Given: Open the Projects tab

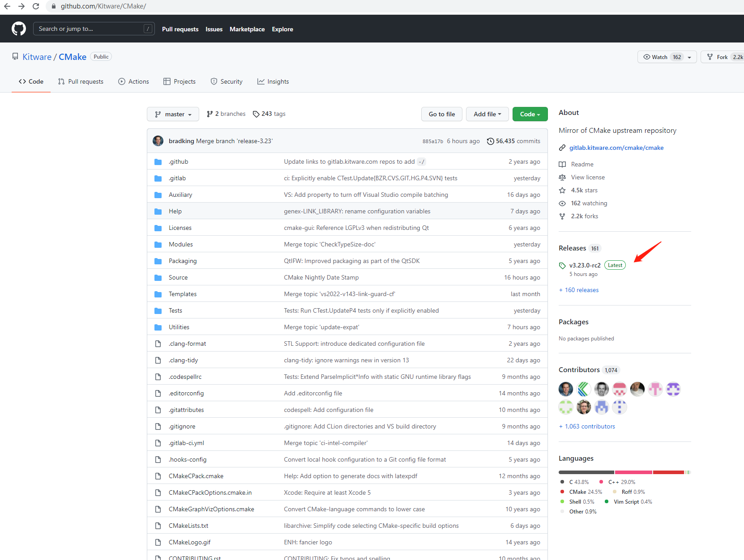Looking at the screenshot, I should [x=180, y=81].
